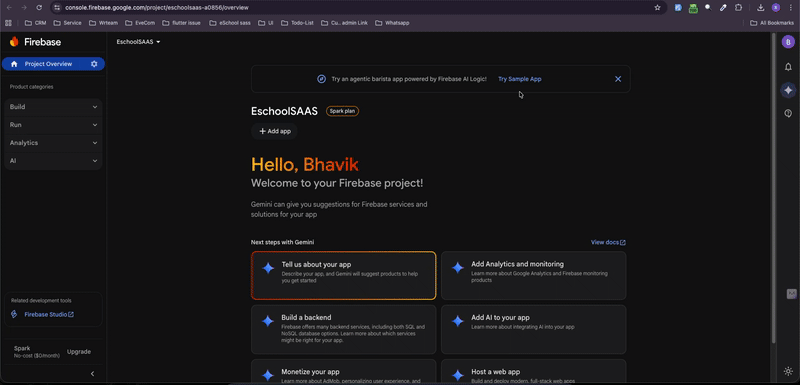Open Chrome extensions puzzle icon
Image resolution: width=800 pixels, height=385 pixels.
[738, 8]
